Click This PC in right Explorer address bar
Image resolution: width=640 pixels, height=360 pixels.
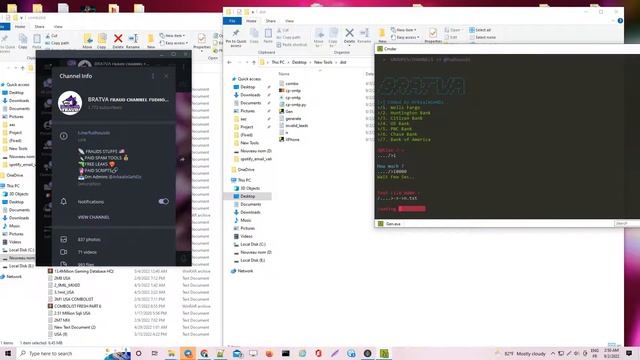click(x=278, y=62)
